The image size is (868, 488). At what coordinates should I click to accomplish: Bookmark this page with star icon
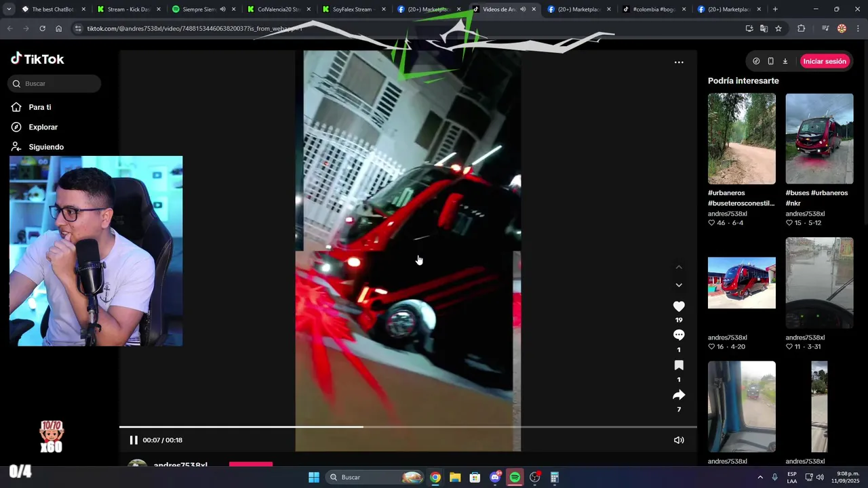(x=778, y=28)
